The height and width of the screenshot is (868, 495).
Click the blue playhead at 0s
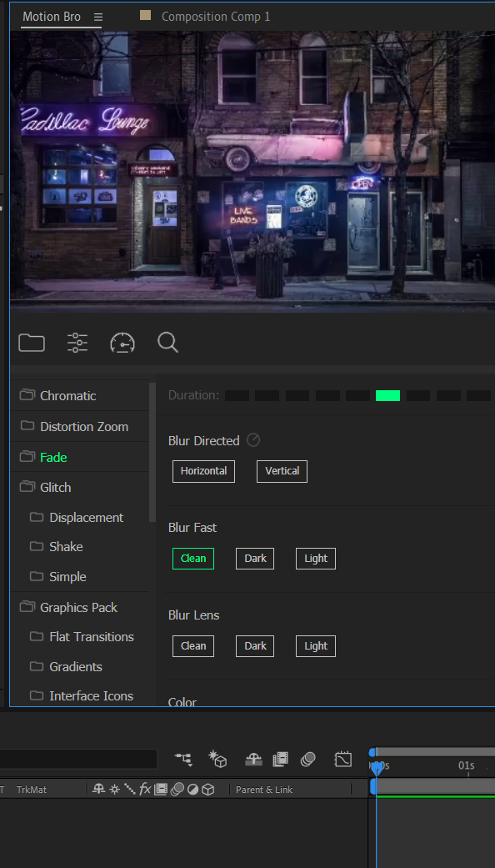[377, 767]
